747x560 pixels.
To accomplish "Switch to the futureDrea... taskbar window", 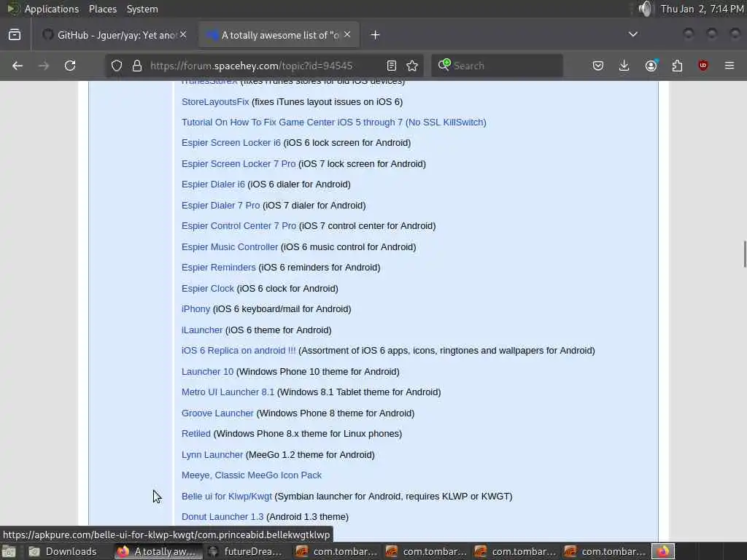I will 246,551.
